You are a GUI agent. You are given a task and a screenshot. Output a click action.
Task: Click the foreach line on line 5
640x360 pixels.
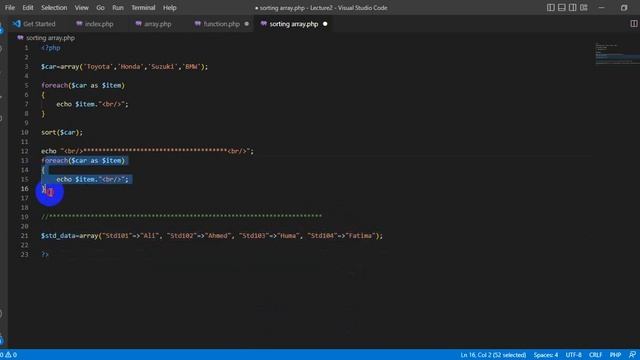click(83, 85)
